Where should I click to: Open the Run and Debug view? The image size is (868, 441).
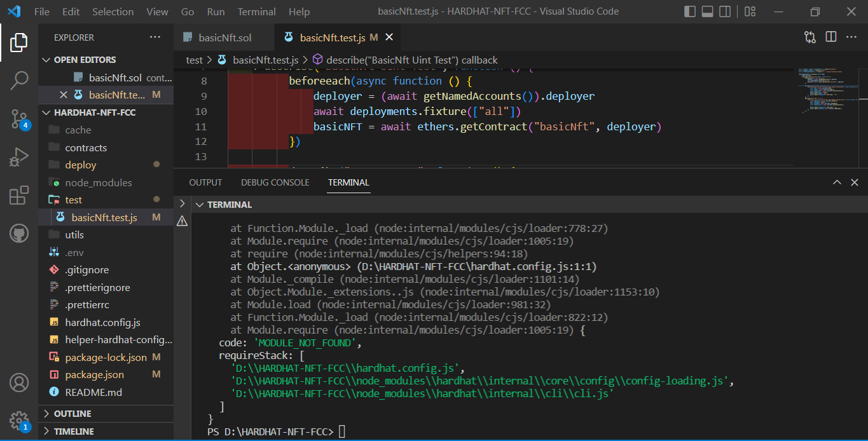point(18,156)
